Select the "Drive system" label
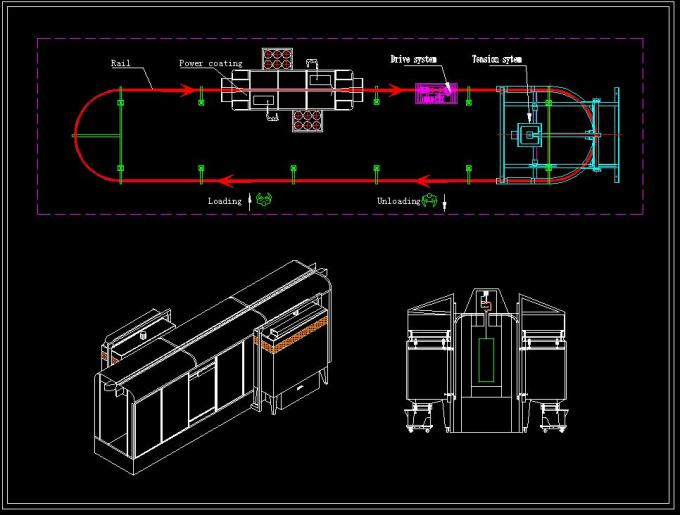 (413, 60)
